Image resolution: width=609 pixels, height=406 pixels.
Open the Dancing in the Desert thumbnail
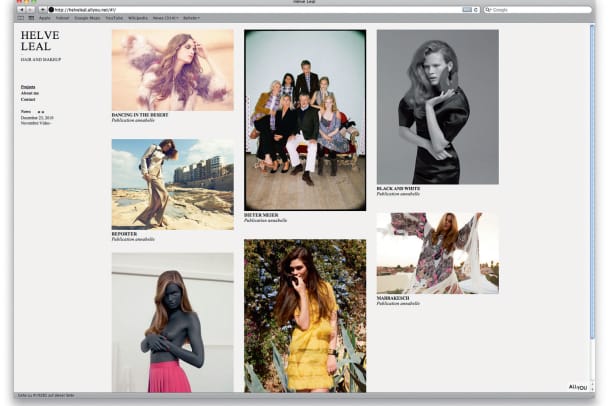[173, 70]
